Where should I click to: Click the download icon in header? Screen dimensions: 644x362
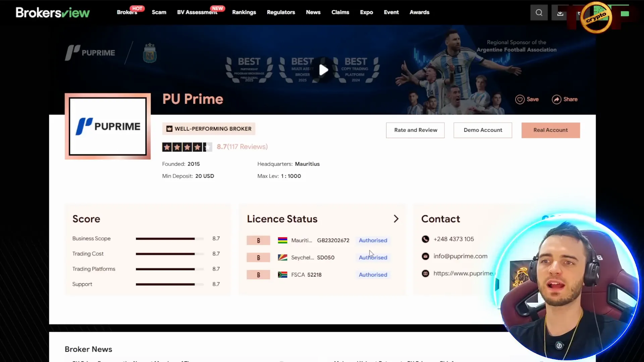560,13
